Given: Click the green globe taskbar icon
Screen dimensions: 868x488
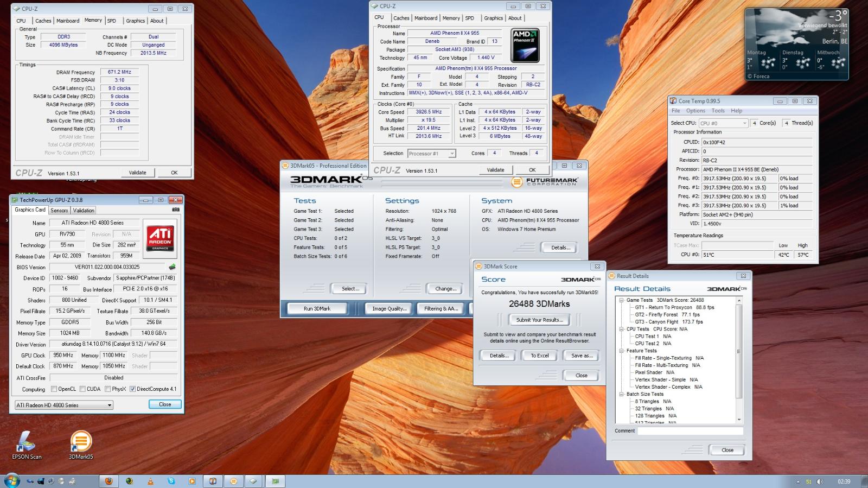Looking at the screenshot, I should pyautogui.click(x=129, y=481).
